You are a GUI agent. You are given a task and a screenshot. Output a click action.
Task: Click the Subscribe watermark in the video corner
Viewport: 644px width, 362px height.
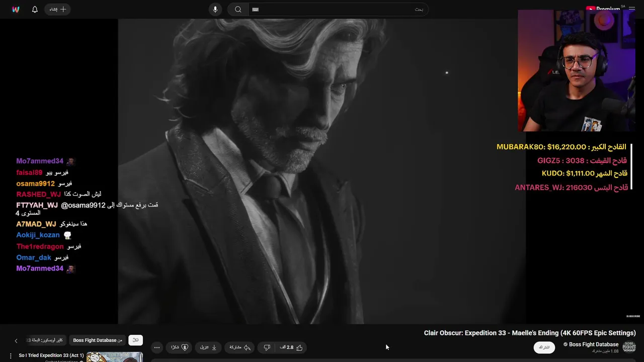[x=633, y=316]
